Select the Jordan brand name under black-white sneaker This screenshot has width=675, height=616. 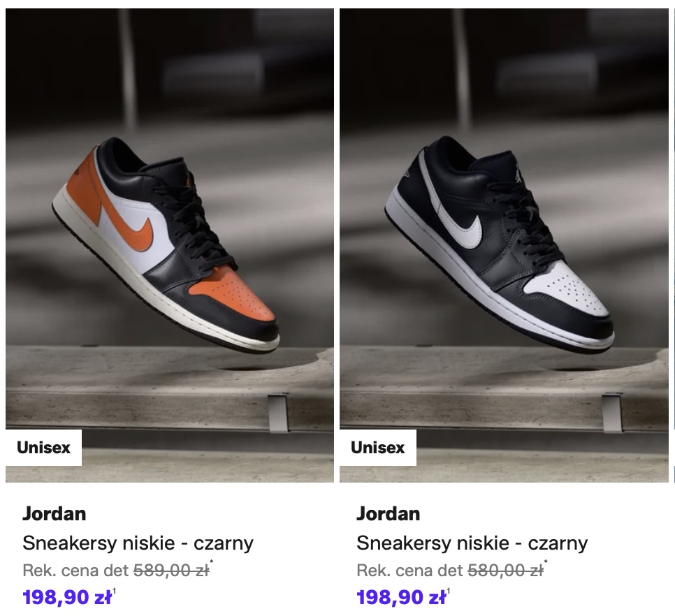click(x=389, y=513)
